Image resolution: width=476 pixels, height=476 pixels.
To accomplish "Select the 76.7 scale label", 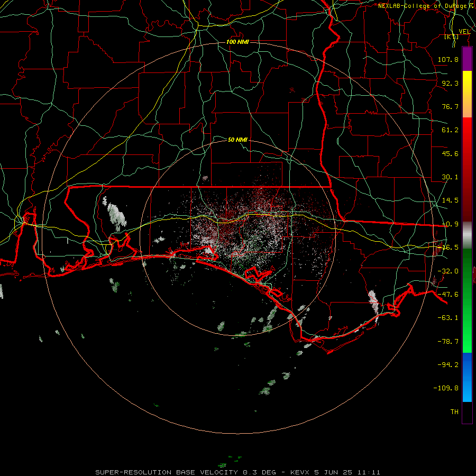I will pos(450,106).
